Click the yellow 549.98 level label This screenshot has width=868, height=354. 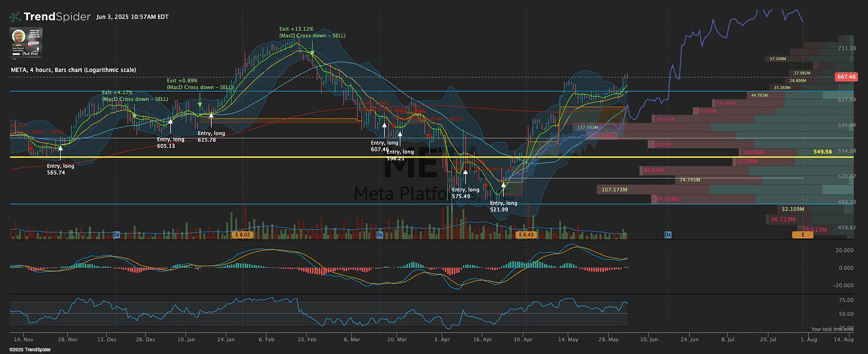[x=822, y=152]
